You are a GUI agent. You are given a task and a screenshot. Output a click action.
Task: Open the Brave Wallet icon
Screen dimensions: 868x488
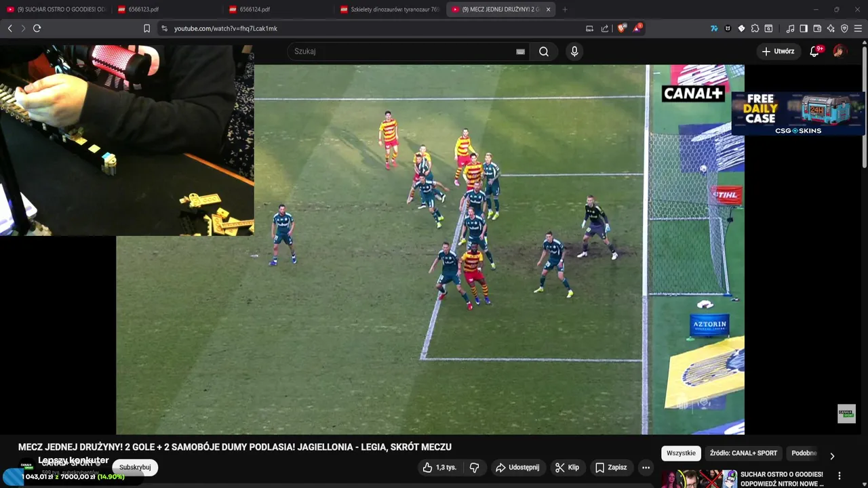coord(817,28)
